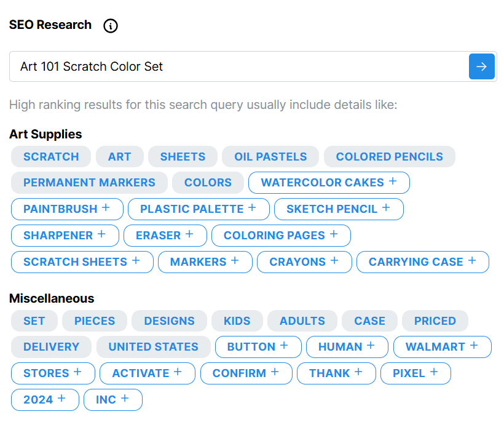Click plus icon on WALMART tag
Screen dimensions: 504x422
point(474,346)
